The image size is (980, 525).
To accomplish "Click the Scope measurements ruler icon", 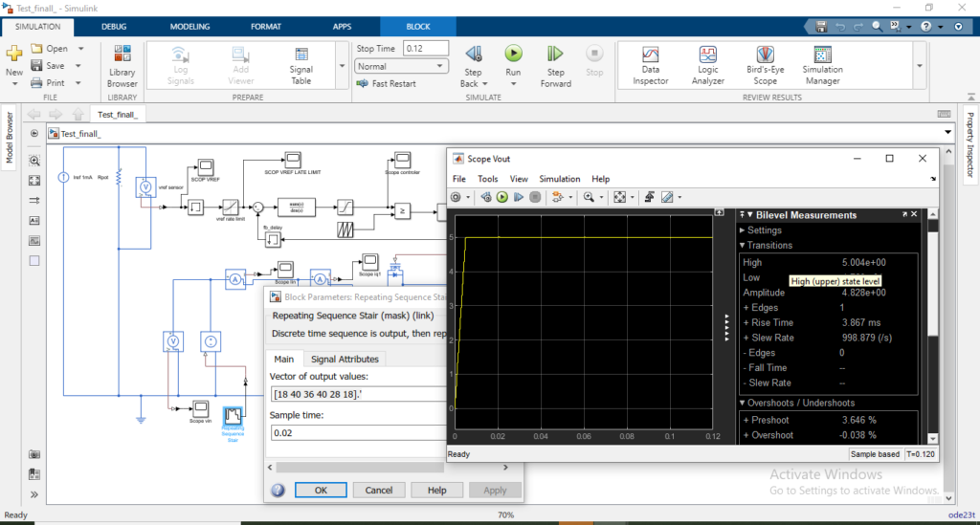I will click(x=667, y=197).
